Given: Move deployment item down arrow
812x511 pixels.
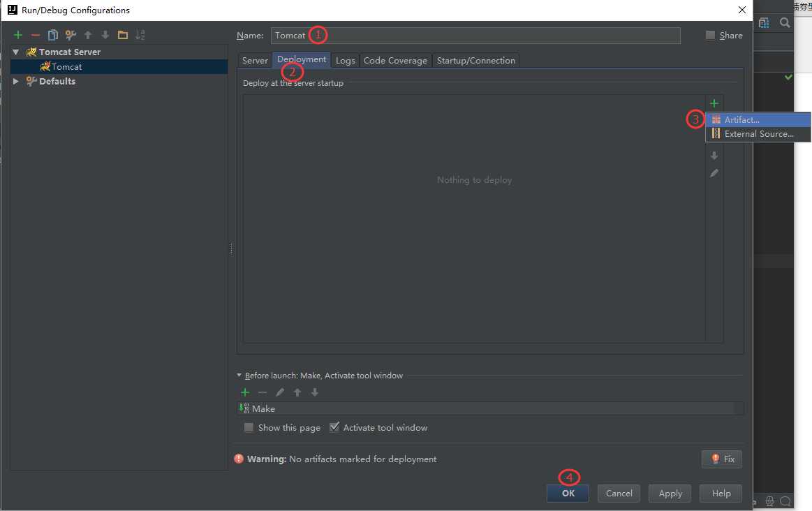Looking at the screenshot, I should pos(714,155).
